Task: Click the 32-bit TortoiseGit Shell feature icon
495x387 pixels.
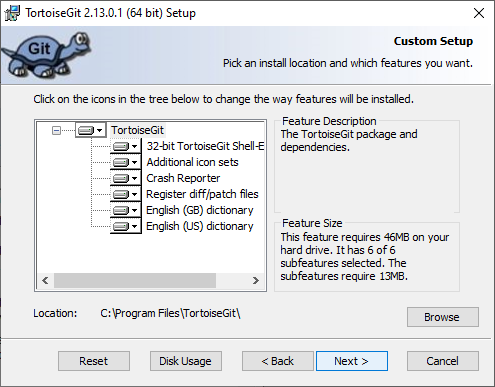Action: [x=126, y=146]
